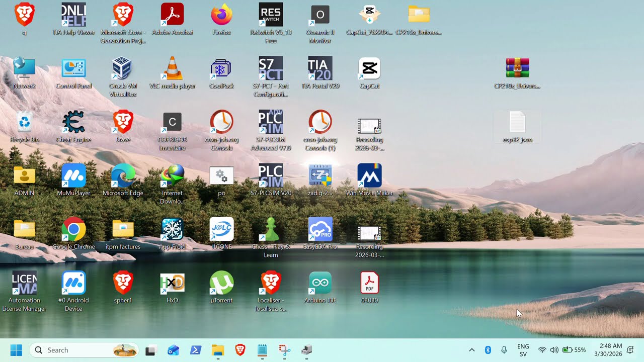
Task: Select the Bureau folder icon
Action: click(x=24, y=234)
